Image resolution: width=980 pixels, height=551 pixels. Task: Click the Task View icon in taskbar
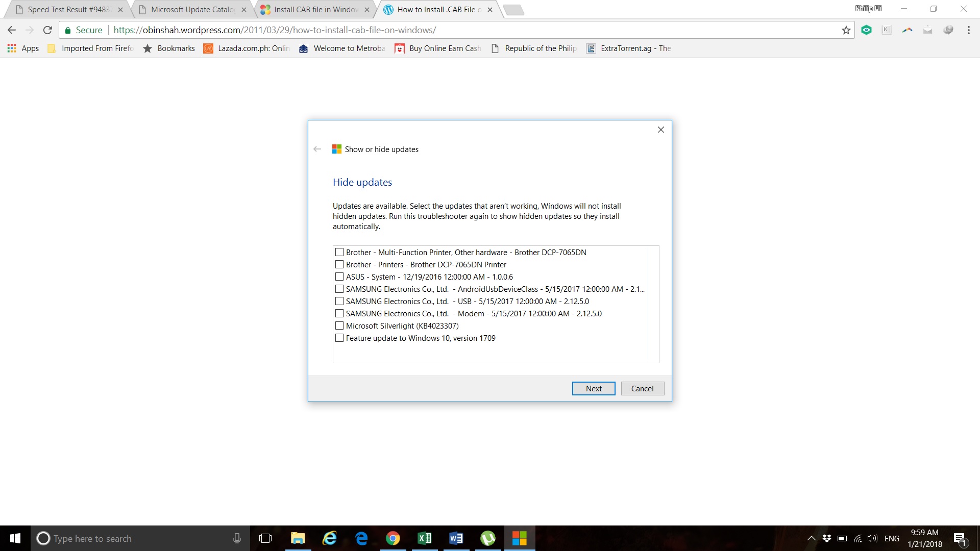point(266,538)
